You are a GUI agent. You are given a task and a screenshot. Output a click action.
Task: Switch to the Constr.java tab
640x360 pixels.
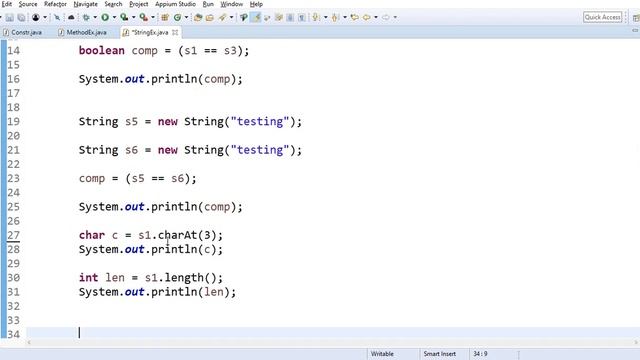(23, 32)
